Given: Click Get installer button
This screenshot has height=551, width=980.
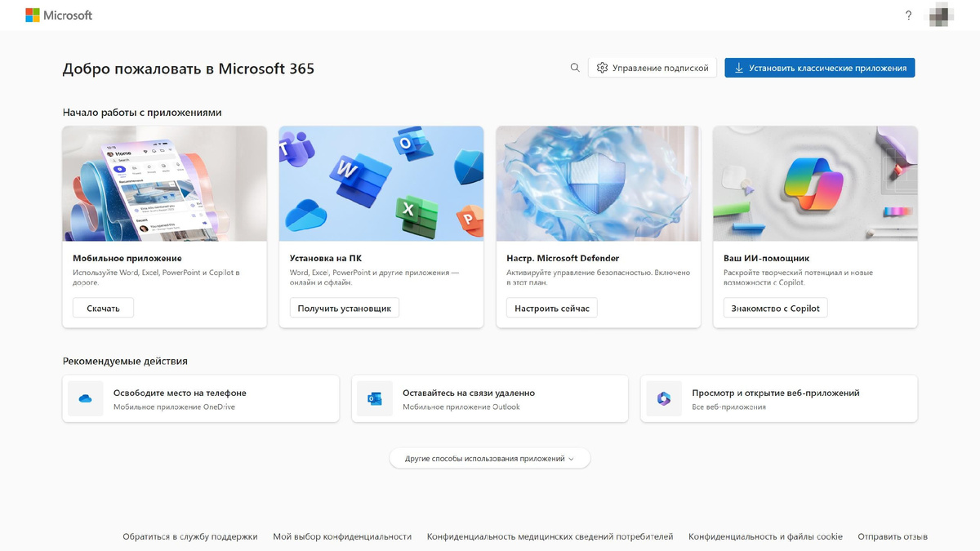Looking at the screenshot, I should (x=345, y=308).
